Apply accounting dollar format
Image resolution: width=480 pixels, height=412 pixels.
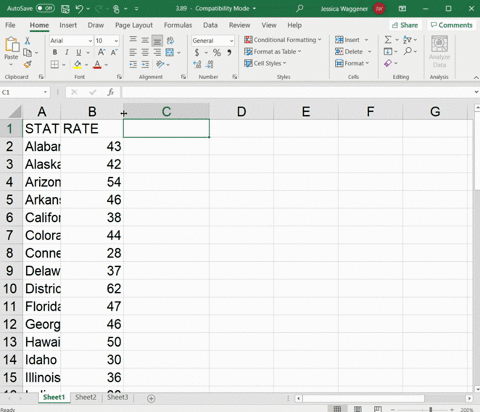coord(197,53)
